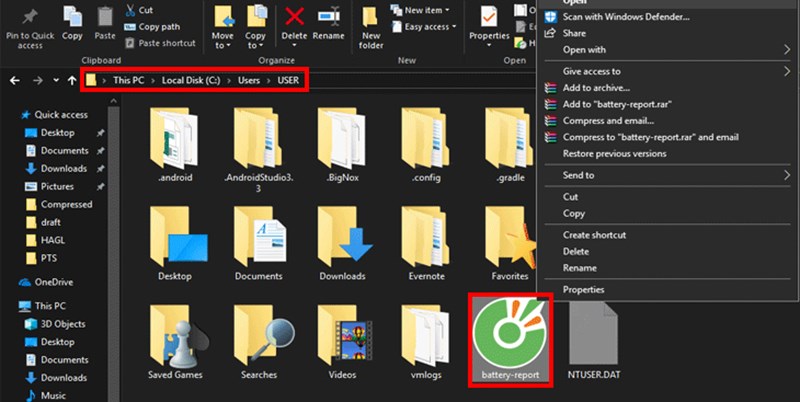Select the Evernote folder
The height and width of the screenshot is (402, 800).
426,243
